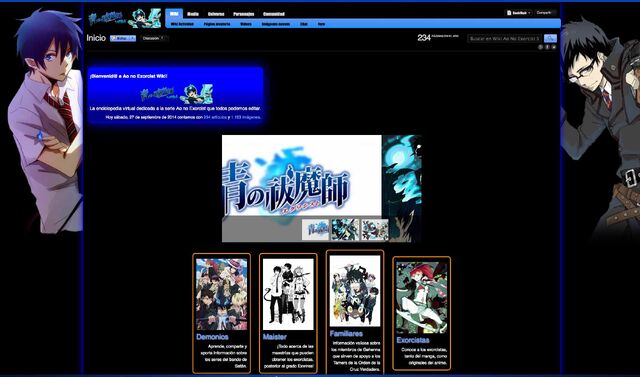Click the Ao no Exorcist wiki logo in header
Image resolution: width=640 pixels, height=377 pixels.
124,18
